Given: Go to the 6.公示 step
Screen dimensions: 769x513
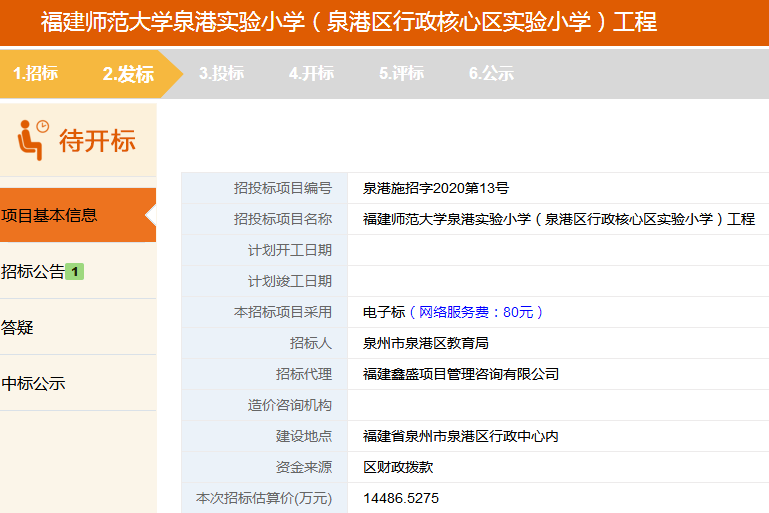Looking at the screenshot, I should click(x=491, y=74).
